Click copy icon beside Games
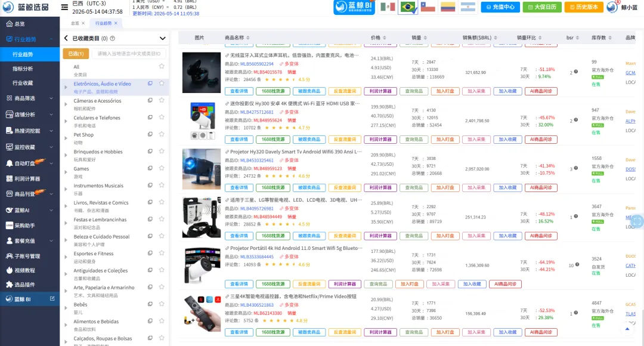Image resolution: width=644 pixels, height=346 pixels. [150, 168]
